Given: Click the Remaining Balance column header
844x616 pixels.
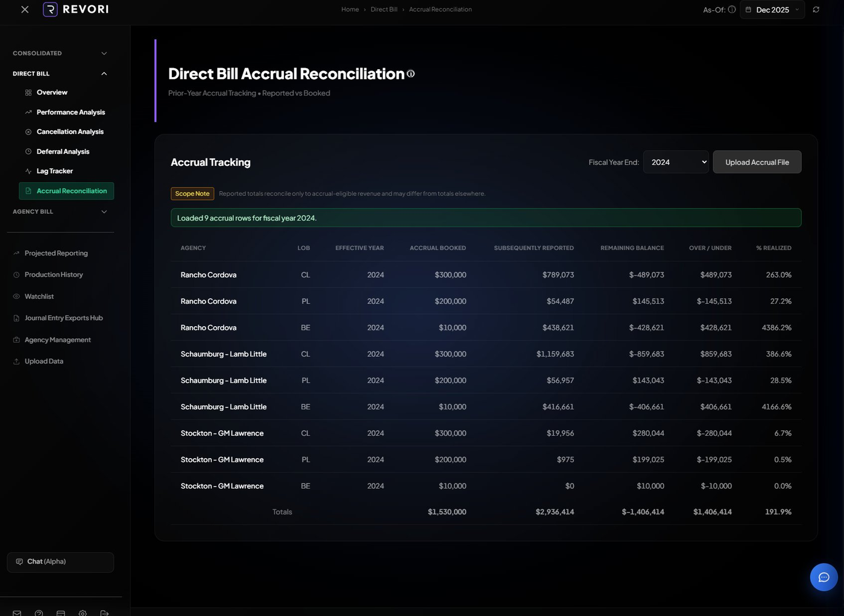Looking at the screenshot, I should coord(632,248).
